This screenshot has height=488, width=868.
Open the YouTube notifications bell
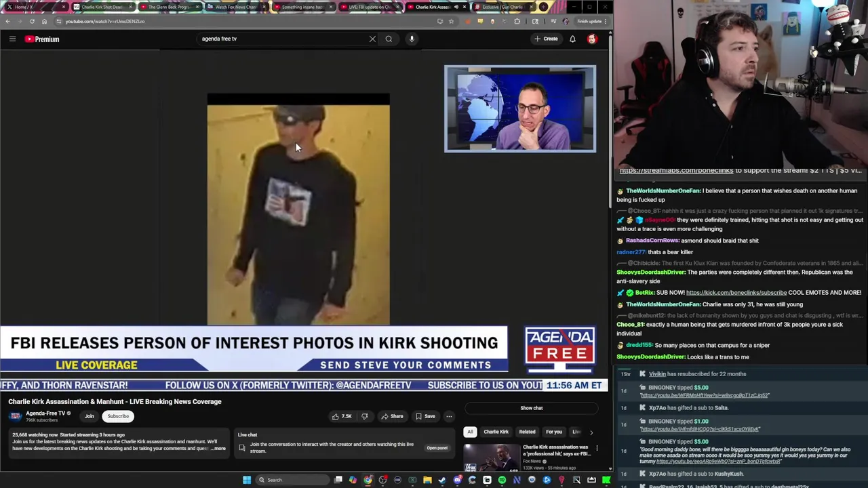tap(572, 39)
